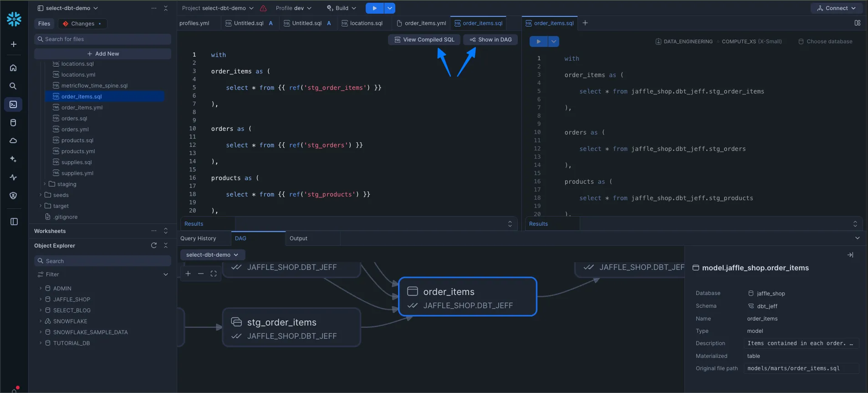The width and height of the screenshot is (868, 393).
Task: Open the Profile dev dropdown
Action: pos(294,8)
